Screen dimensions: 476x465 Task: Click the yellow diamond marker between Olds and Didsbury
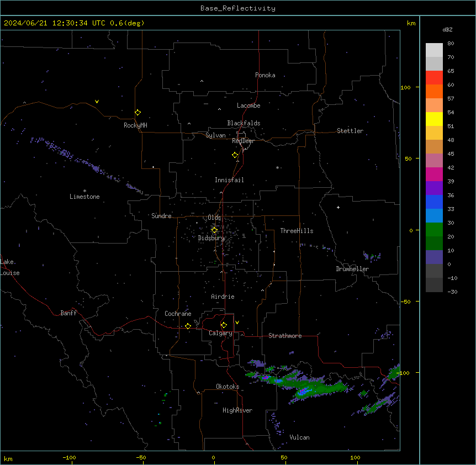coord(214,230)
